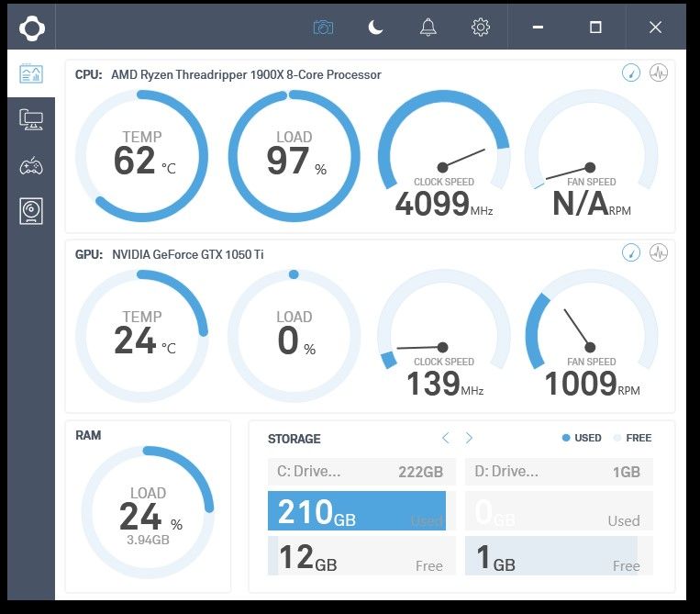This screenshot has height=614, width=700.
Task: Click the RAM section title
Action: click(88, 435)
